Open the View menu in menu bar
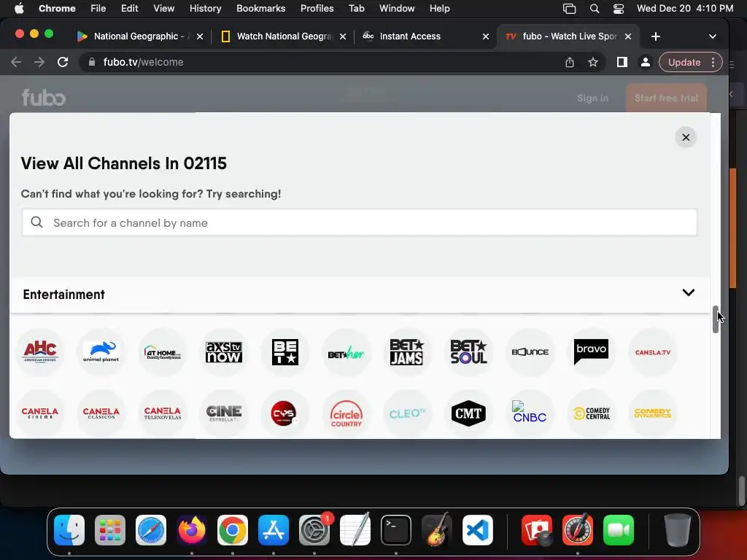This screenshot has width=747, height=560. click(164, 9)
